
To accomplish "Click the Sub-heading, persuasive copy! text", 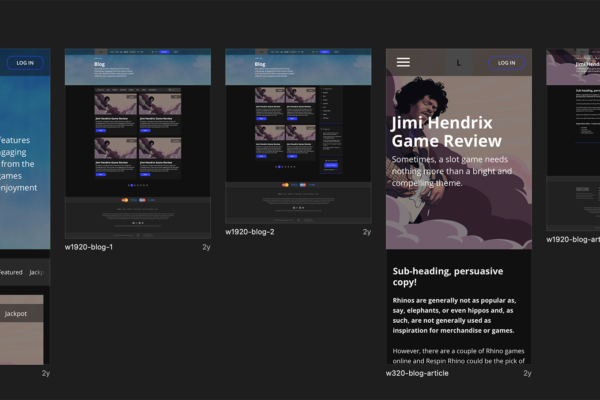I will click(x=448, y=276).
